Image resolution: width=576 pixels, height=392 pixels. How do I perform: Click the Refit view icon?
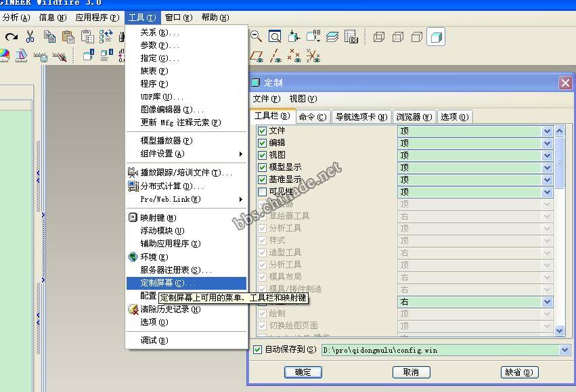tap(275, 37)
